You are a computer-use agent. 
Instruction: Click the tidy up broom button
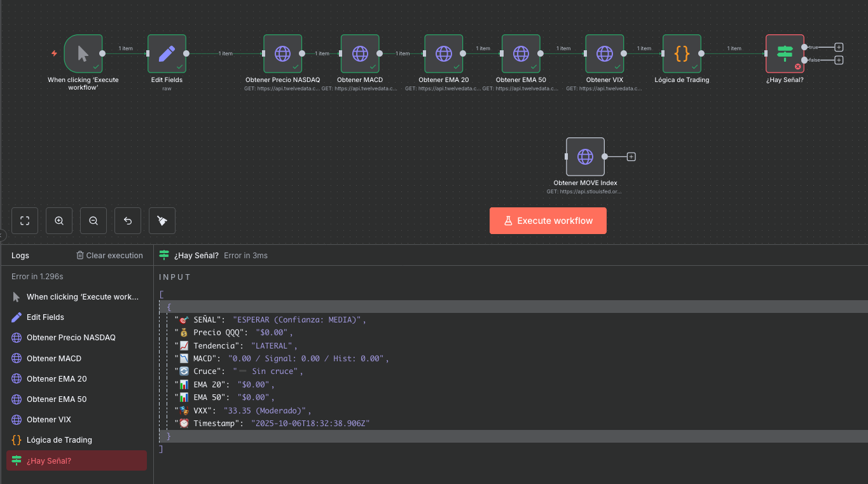[x=162, y=221]
